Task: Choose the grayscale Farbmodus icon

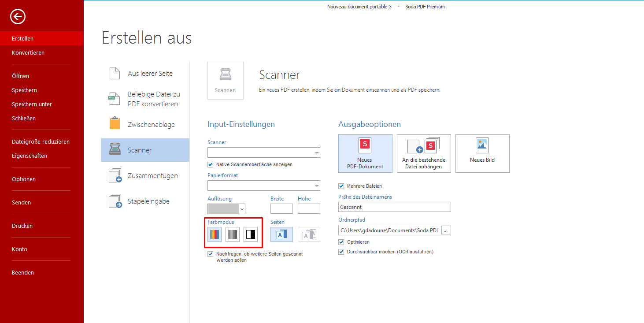Action: 233,234
